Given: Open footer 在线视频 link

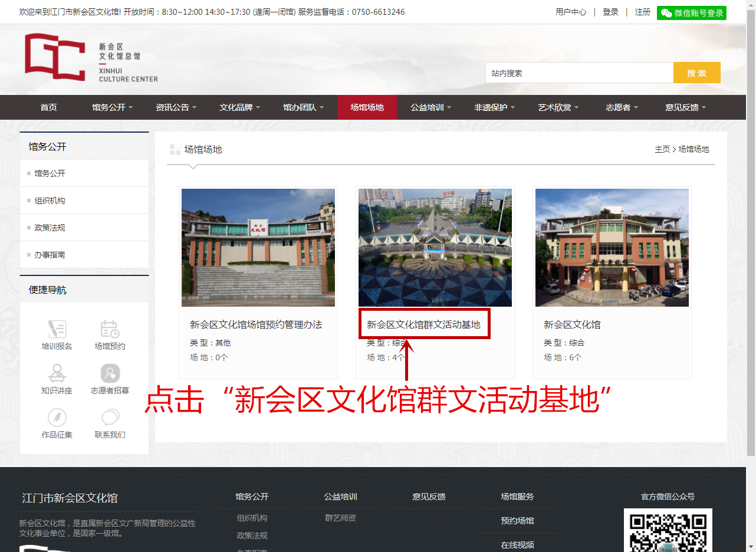Looking at the screenshot, I should click(517, 545).
